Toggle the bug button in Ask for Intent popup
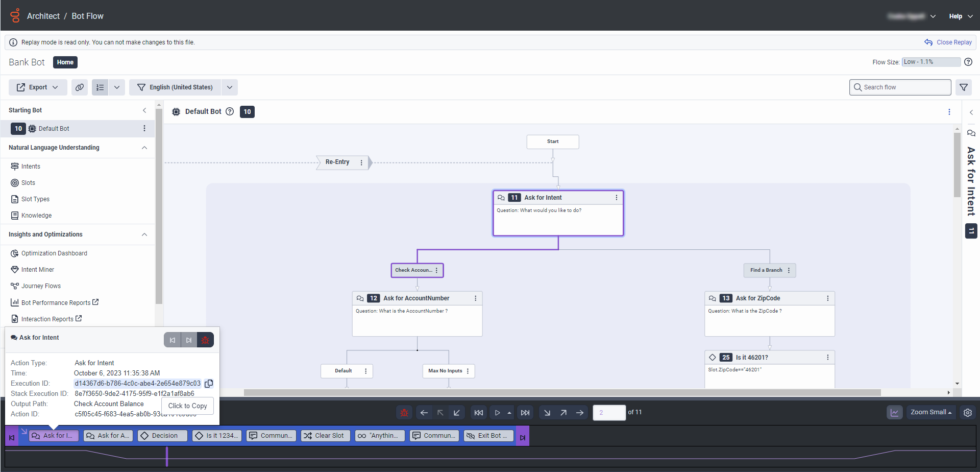Image resolution: width=980 pixels, height=472 pixels. click(205, 340)
